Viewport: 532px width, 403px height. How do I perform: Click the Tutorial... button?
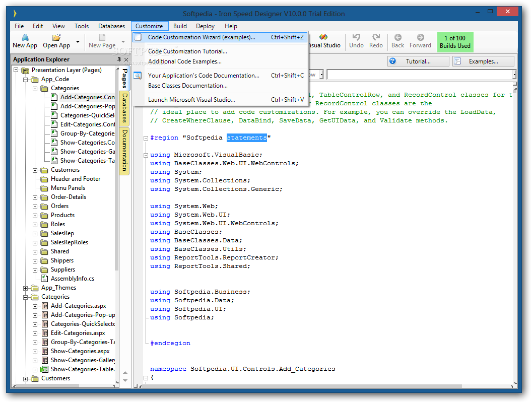(418, 61)
